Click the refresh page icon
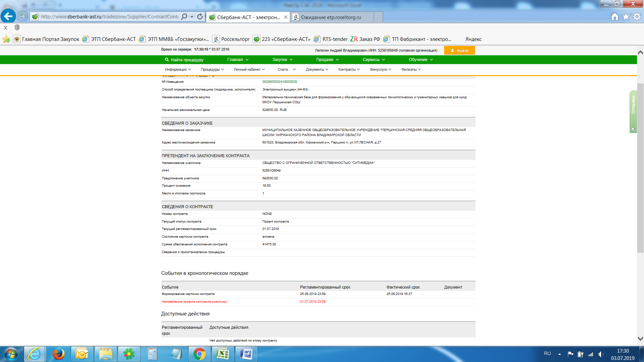 tap(200, 16)
